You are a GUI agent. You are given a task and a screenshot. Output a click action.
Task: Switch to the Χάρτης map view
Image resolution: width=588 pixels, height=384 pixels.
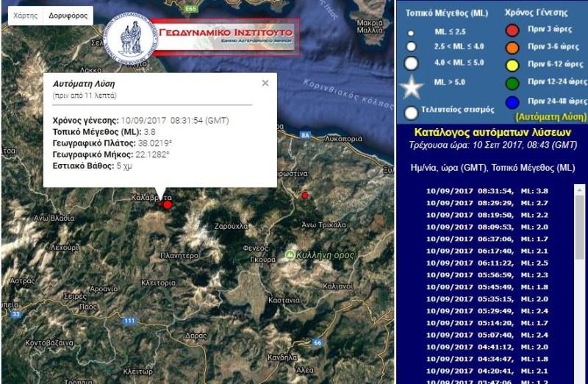point(21,15)
